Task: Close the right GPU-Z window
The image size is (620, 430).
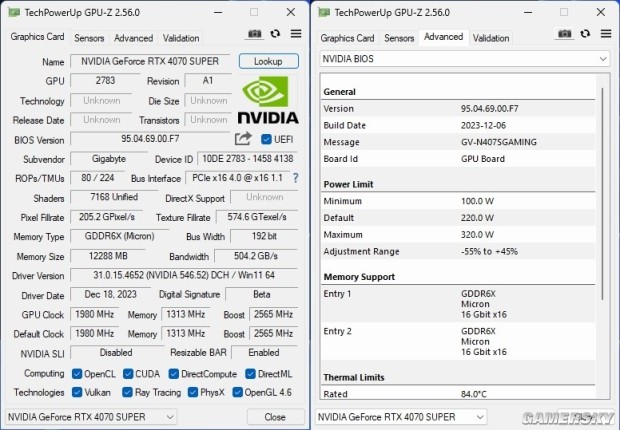Action: tap(601, 12)
